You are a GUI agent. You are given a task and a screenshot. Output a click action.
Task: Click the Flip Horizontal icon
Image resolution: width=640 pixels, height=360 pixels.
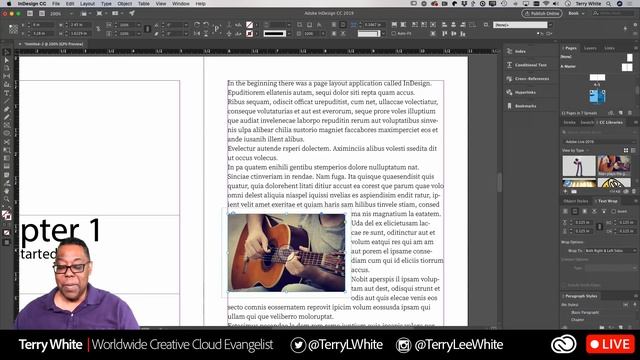tap(197, 33)
